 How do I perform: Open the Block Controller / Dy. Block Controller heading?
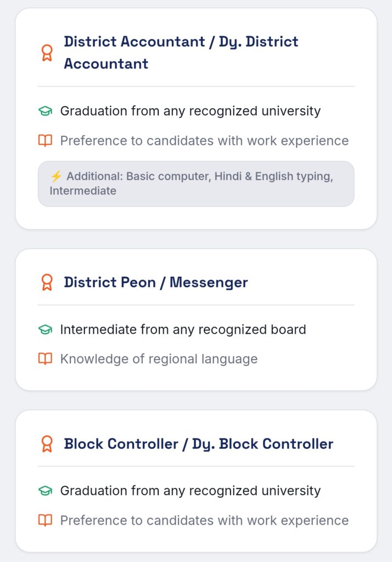click(x=199, y=443)
